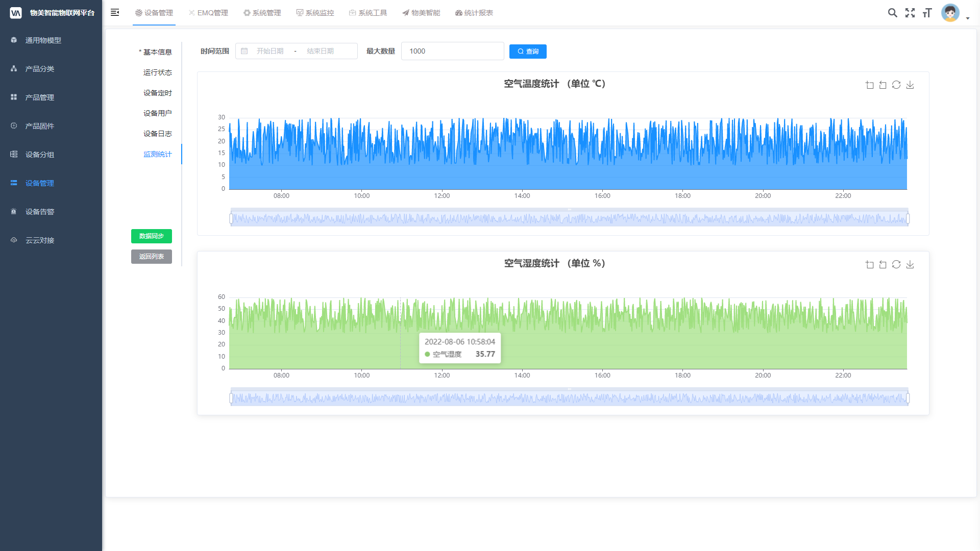Viewport: 980px width, 551px height.
Task: Click the search icon in top navigation bar
Action: (892, 12)
